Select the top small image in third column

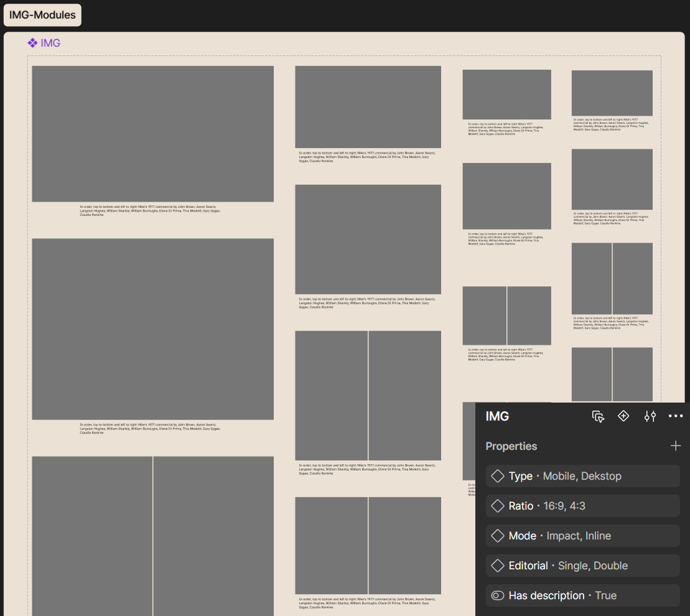point(507,94)
